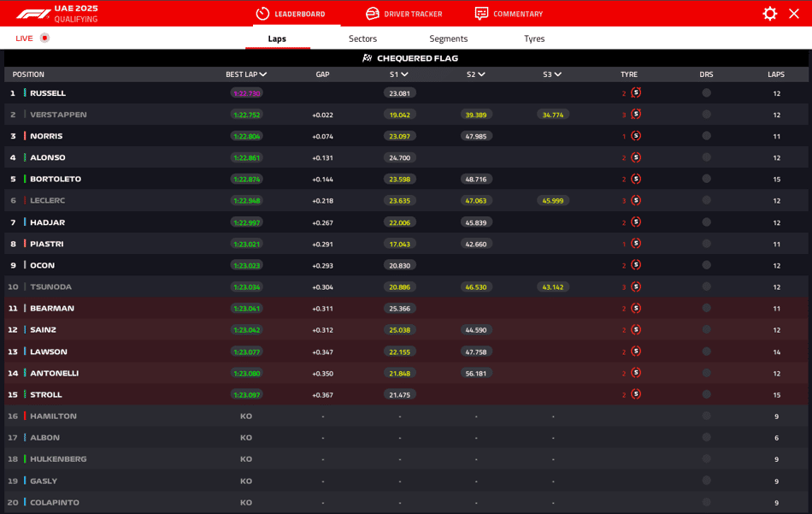Click Bortoleto's soft tyre icon

point(636,179)
